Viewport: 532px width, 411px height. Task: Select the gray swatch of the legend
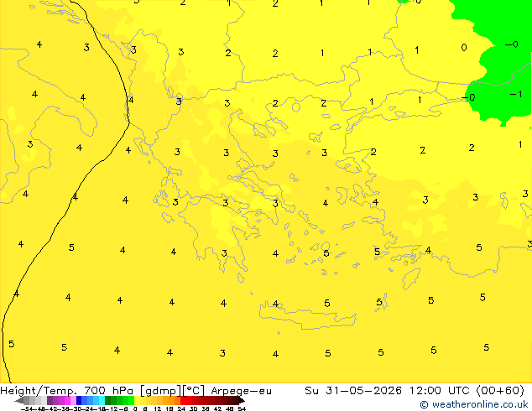(27, 400)
